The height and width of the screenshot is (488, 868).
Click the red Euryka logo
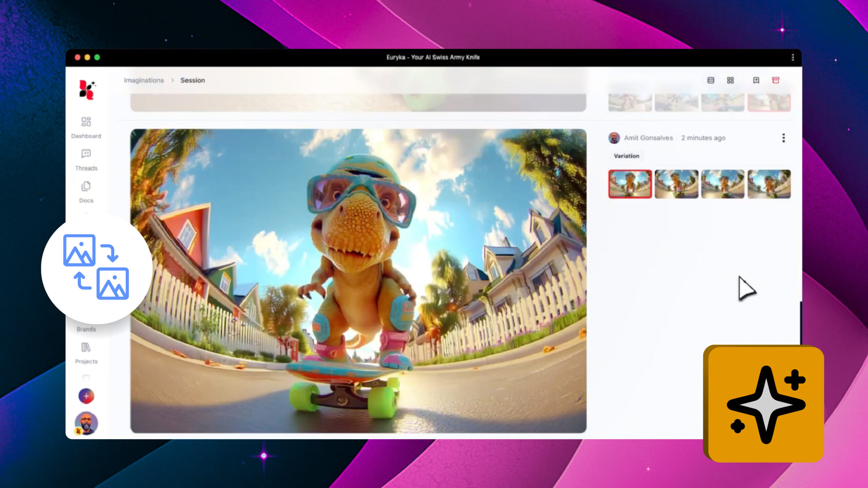coord(87,90)
